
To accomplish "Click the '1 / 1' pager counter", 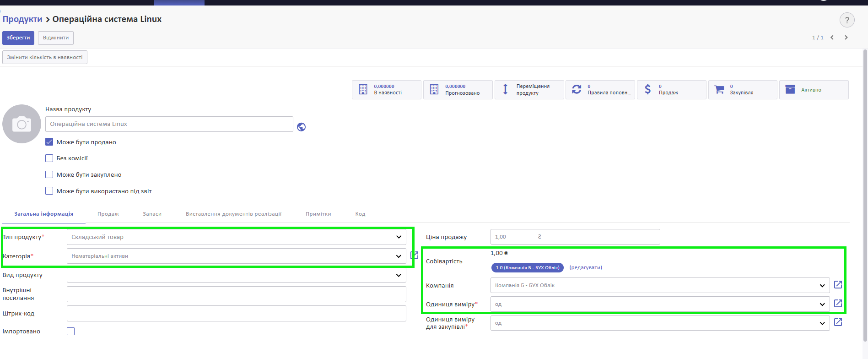I will 818,38.
